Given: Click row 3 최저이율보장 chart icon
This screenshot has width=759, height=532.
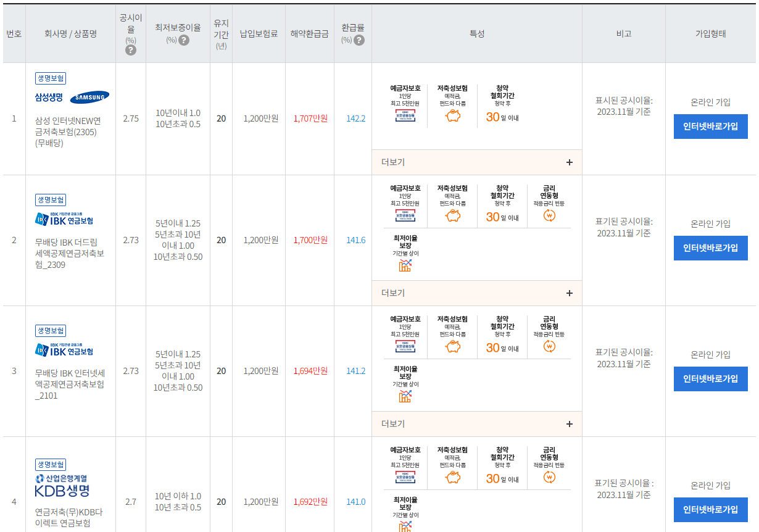Looking at the screenshot, I should (405, 396).
